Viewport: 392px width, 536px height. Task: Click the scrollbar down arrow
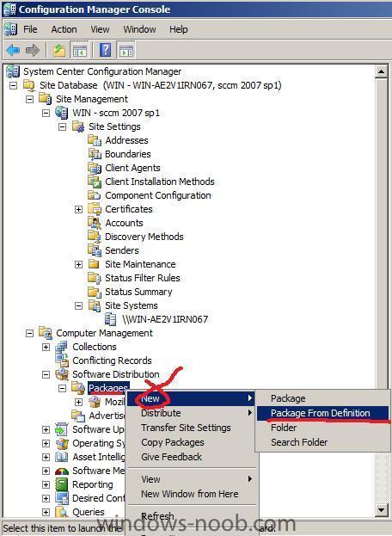pos(381,510)
